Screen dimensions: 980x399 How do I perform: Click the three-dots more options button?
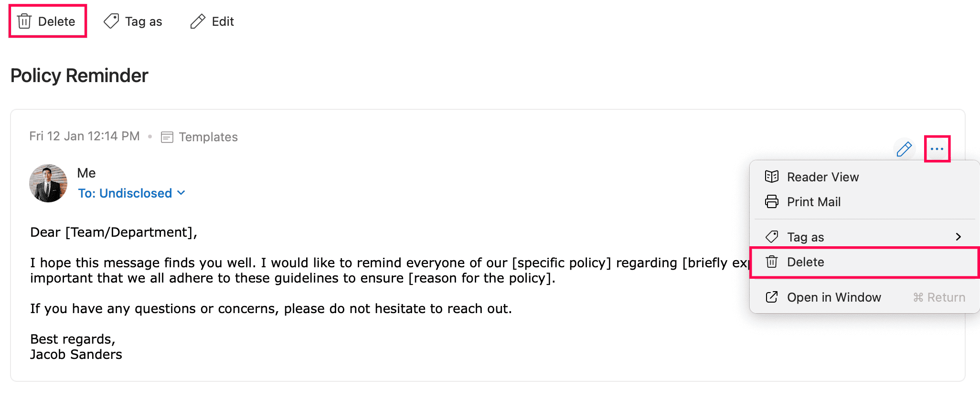(x=937, y=149)
